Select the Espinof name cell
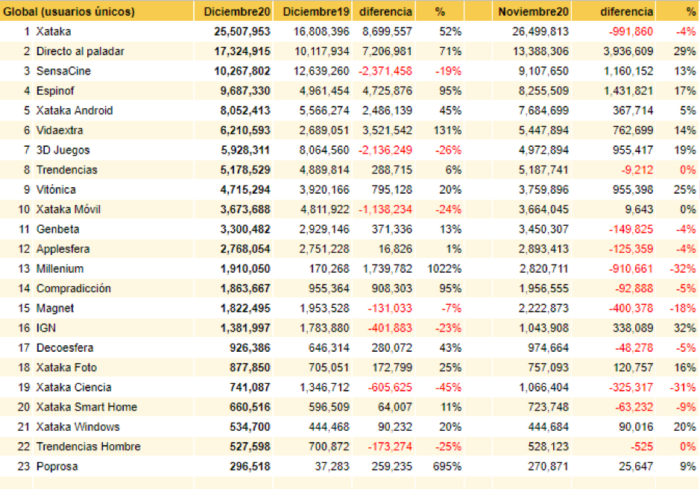Screen dimensions: 700x489 [55, 91]
